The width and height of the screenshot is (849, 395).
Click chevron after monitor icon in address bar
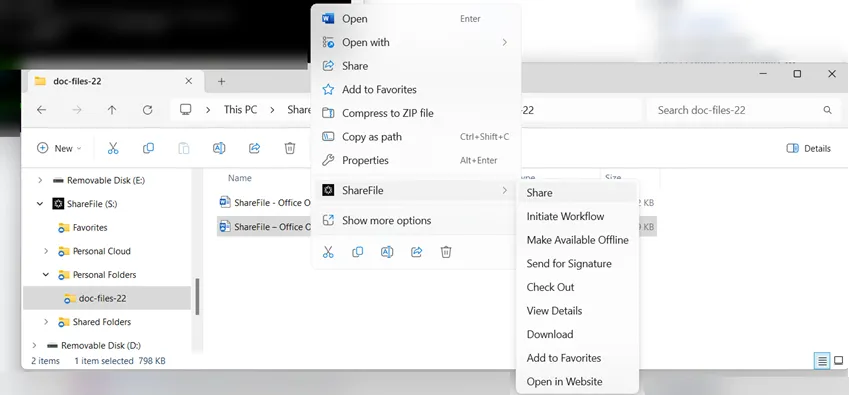(x=208, y=110)
